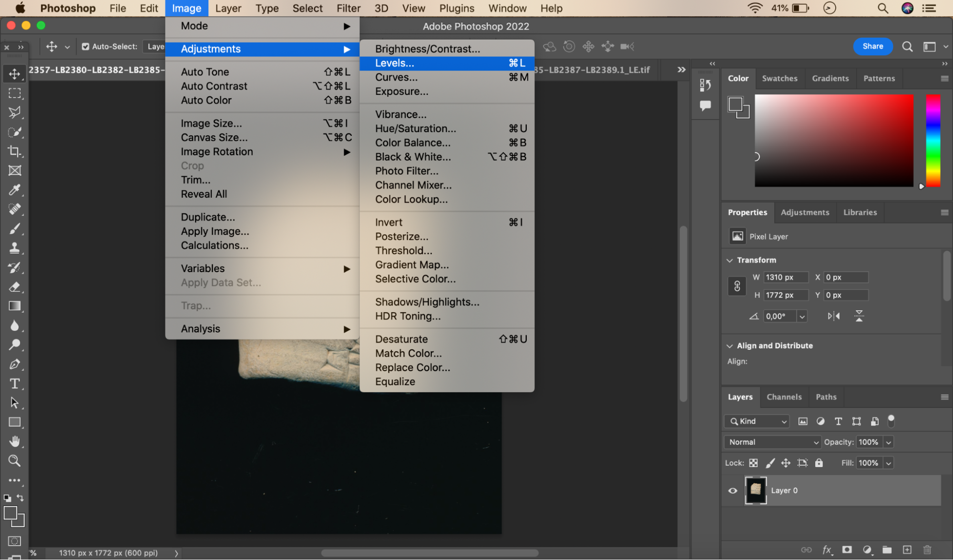This screenshot has height=560, width=953.
Task: Select the Rectangular Marquee tool
Action: point(14,93)
